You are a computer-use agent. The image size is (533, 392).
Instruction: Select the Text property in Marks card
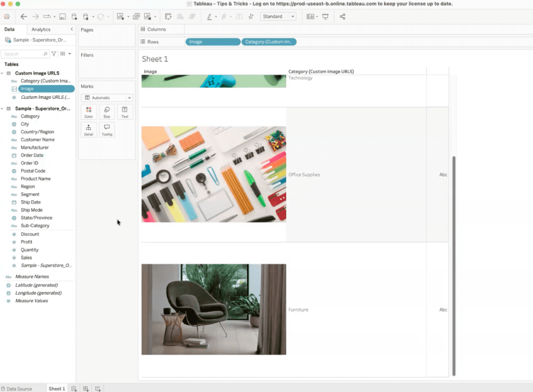pos(124,111)
